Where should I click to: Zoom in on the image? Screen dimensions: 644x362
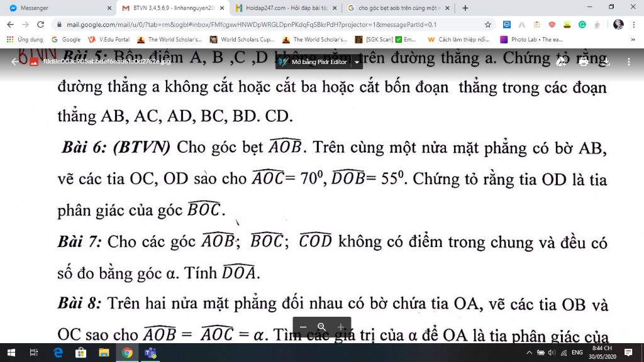tap(341, 327)
